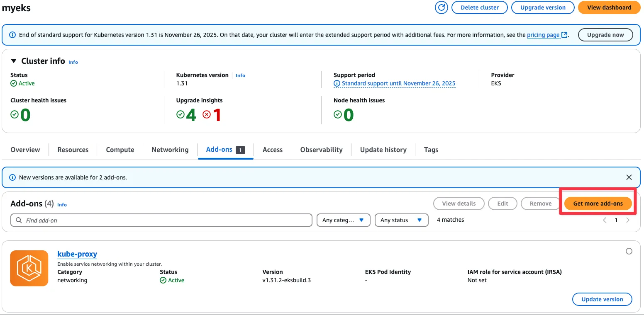Select the kube-proxy add-on radio button
The image size is (644, 315).
point(629,251)
